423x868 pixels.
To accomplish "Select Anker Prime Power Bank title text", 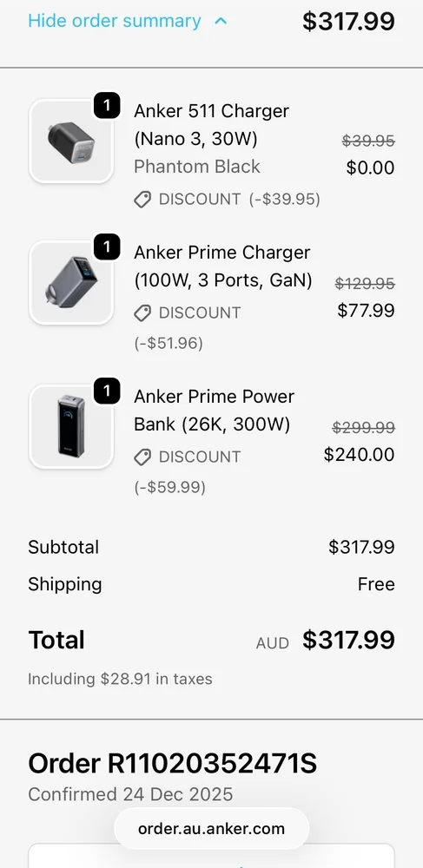I will point(215,411).
